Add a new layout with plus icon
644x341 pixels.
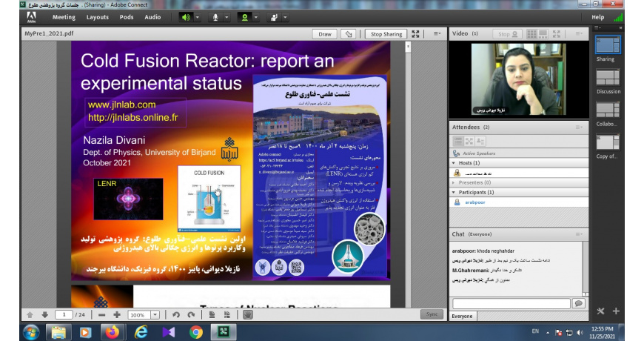[616, 311]
